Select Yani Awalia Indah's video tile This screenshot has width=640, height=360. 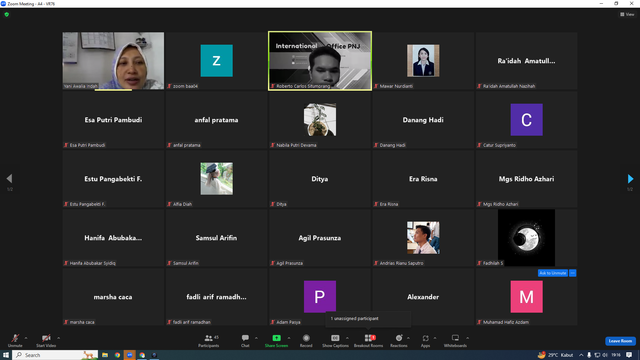pos(113,61)
